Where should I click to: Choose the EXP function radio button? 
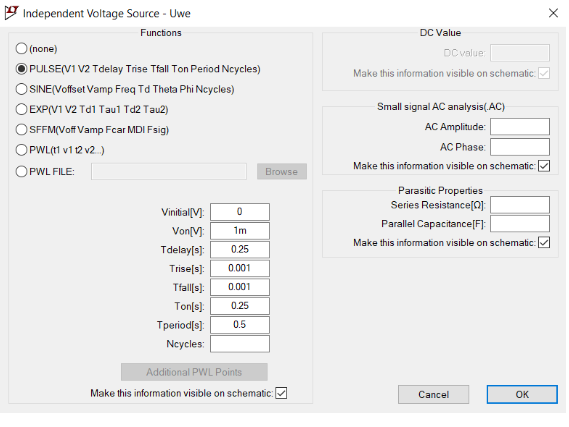(21, 109)
